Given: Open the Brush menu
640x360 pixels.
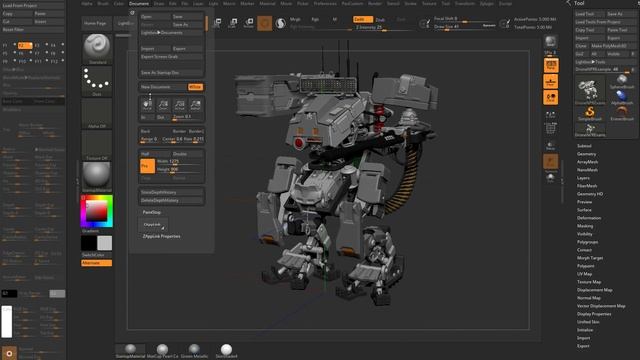Looking at the screenshot, I should pos(103,4).
